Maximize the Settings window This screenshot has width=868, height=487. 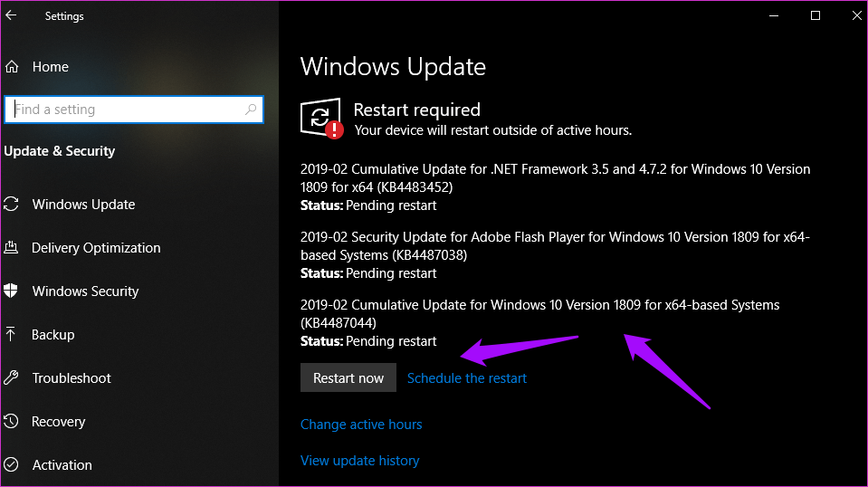(816, 15)
